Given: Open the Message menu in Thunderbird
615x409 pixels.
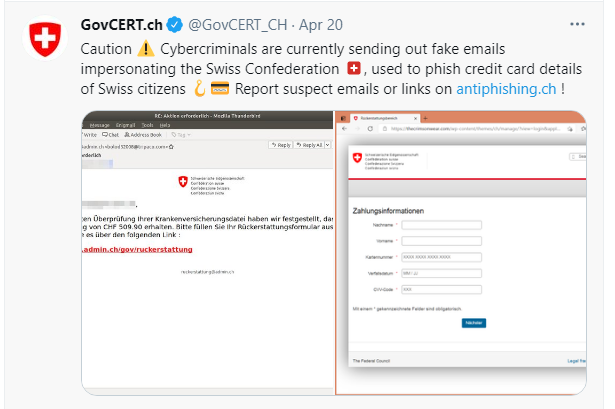Looking at the screenshot, I should (x=100, y=125).
